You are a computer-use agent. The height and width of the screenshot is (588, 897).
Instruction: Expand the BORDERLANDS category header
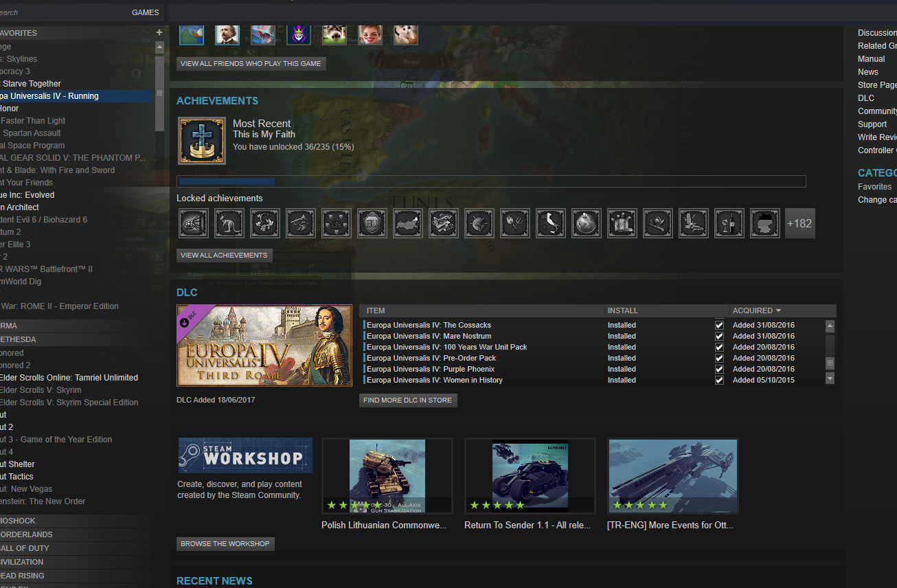[76, 534]
